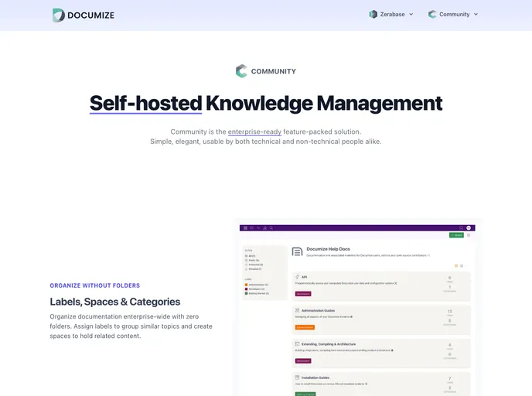Select the 'Personal' filter in the preview sidebar
This screenshot has height=396, width=532.
253,269
